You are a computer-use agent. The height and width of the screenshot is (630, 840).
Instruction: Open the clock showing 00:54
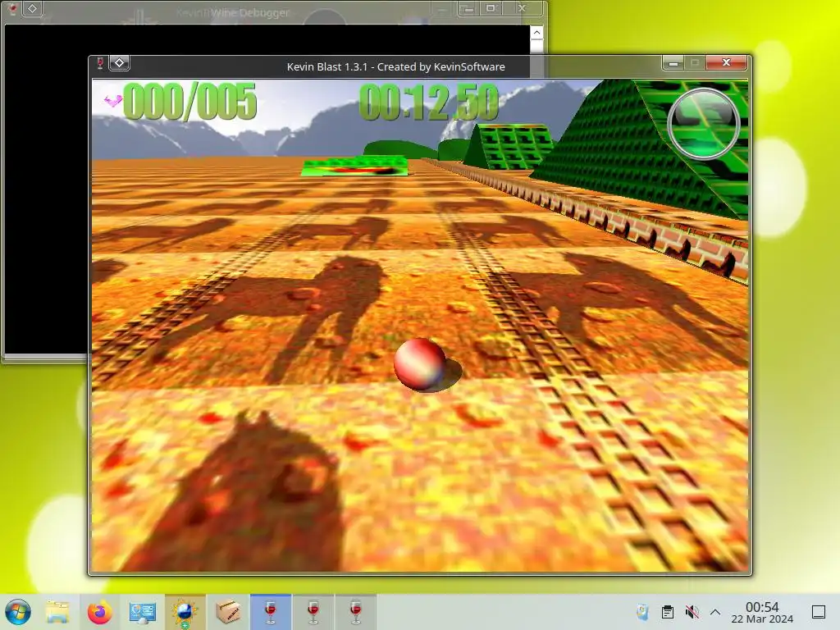762,612
